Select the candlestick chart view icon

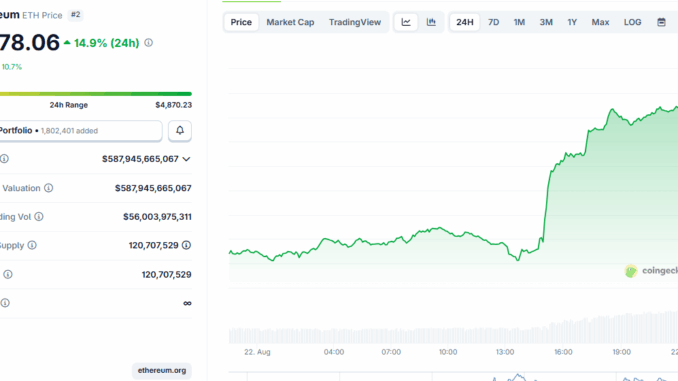(x=431, y=22)
